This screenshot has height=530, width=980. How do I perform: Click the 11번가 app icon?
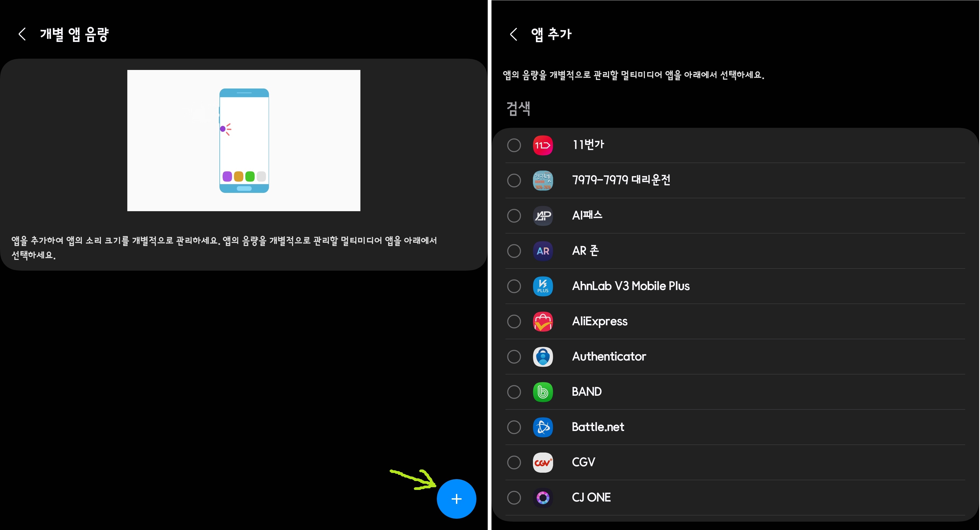click(543, 145)
